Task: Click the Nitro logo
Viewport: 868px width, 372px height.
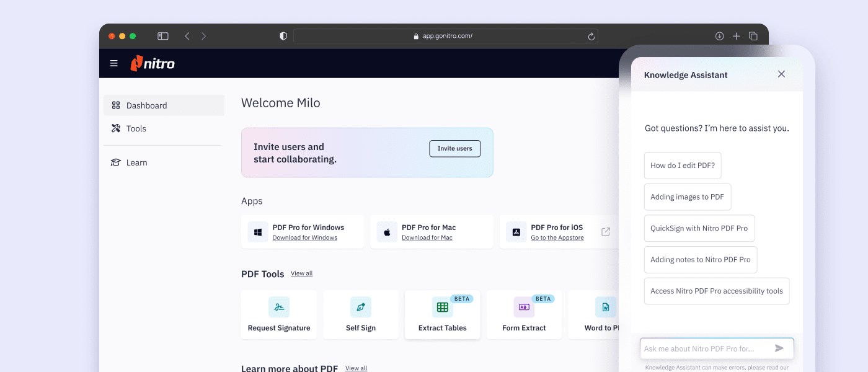Action: pos(152,63)
